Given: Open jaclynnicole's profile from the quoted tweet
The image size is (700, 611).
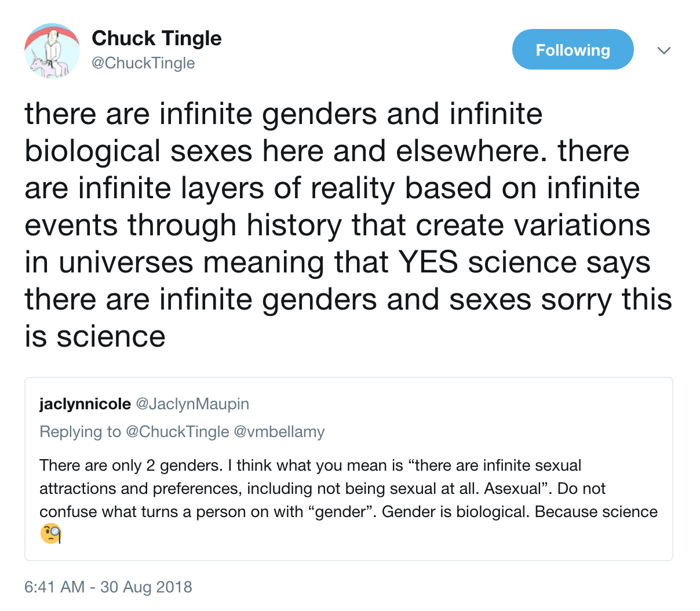Looking at the screenshot, I should coord(85,403).
